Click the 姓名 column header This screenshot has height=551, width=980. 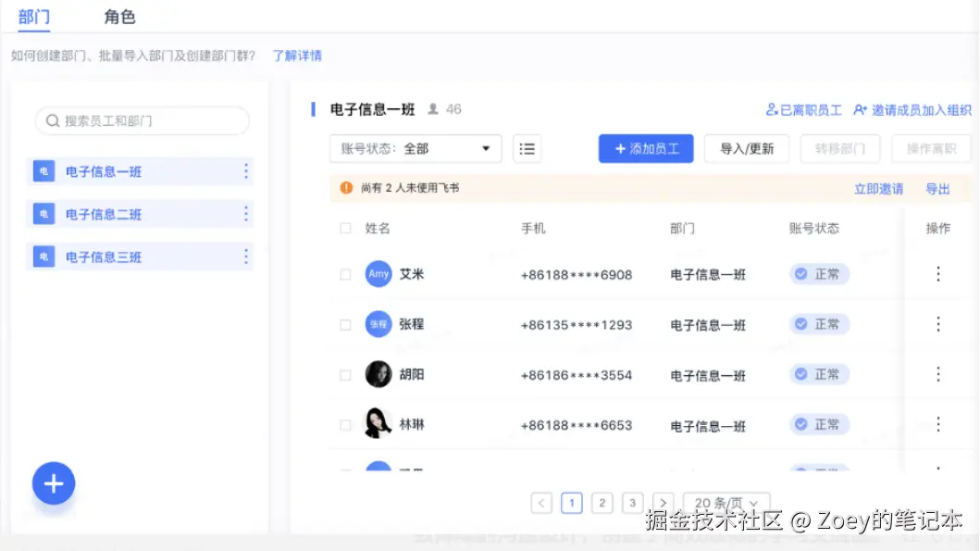point(378,229)
